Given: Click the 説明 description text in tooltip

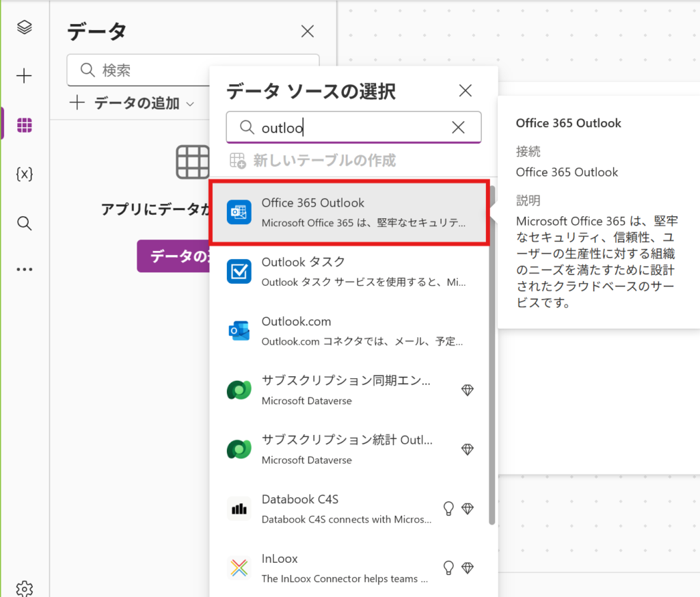Looking at the screenshot, I should click(x=597, y=262).
